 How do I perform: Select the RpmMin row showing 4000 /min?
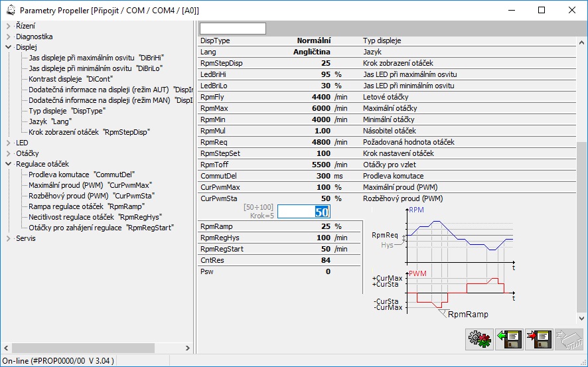click(x=387, y=119)
